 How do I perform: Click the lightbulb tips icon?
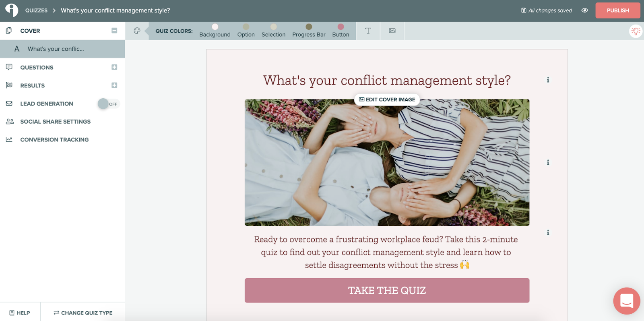point(636,31)
